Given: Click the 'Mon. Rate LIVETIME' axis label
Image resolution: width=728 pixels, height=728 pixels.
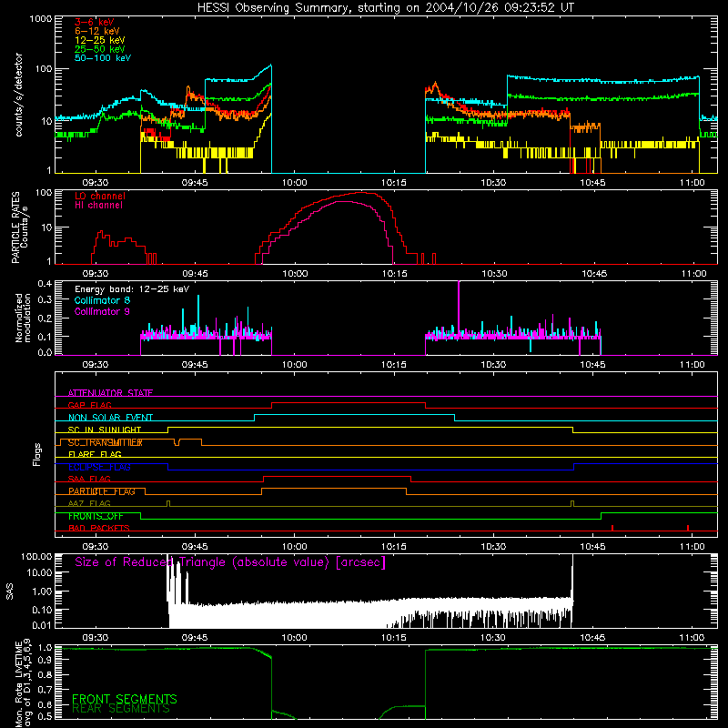Looking at the screenshot, I should pyautogui.click(x=18, y=684).
